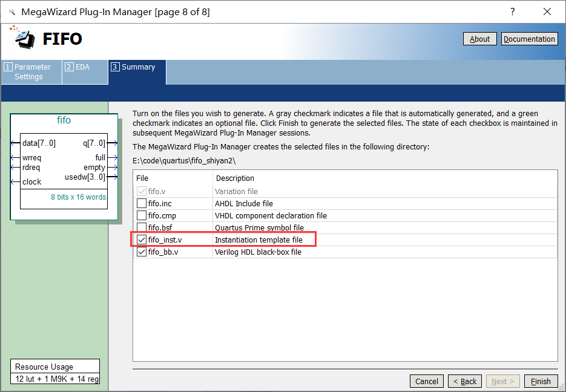Click the wizard wand title bar icon
The width and height of the screenshot is (566, 392).
(12, 12)
